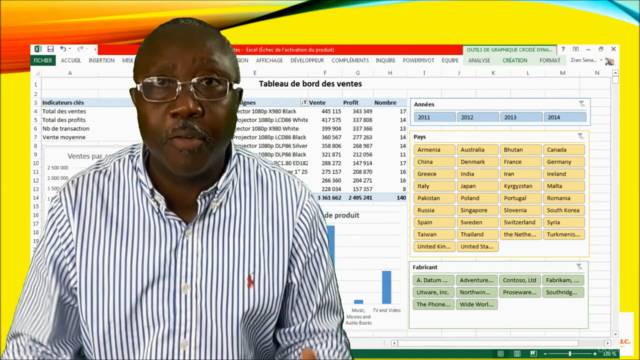Filter by France in Pays slicer
The width and height of the screenshot is (640, 360).
[x=521, y=162]
